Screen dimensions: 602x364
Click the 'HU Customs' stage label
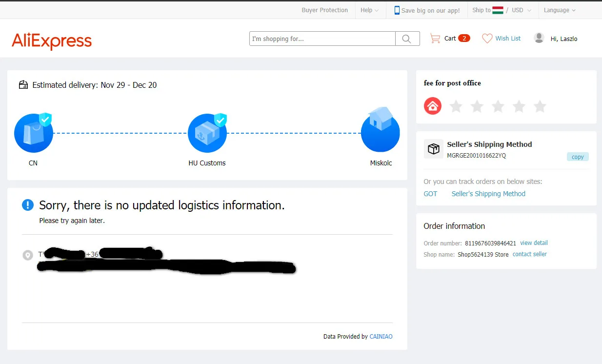207,163
